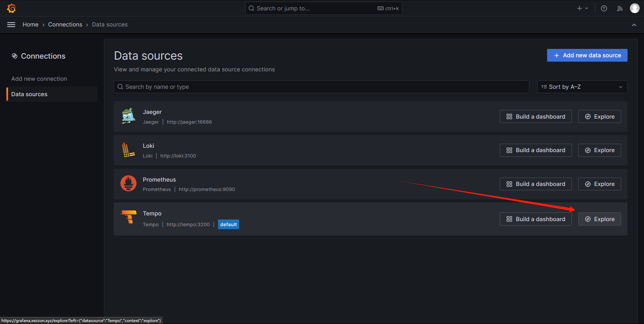Click the Grafana logo icon

coord(11,8)
